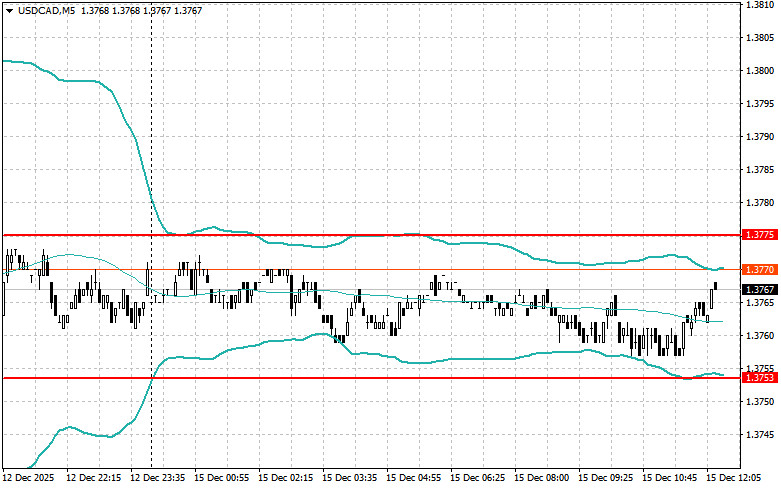
Task: Click the triangle arrow beside USDCAD,M5
Action: [x=9, y=11]
